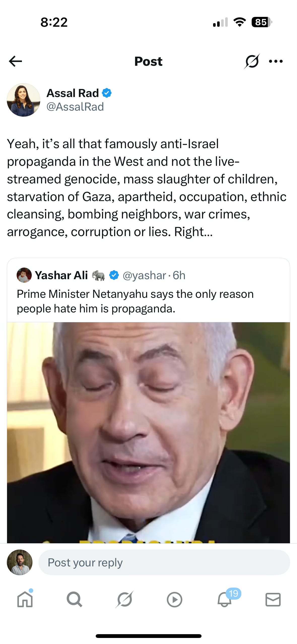This screenshot has width=297, height=644.
Task: Open Assal Rad's profile picture
Action: click(x=23, y=100)
